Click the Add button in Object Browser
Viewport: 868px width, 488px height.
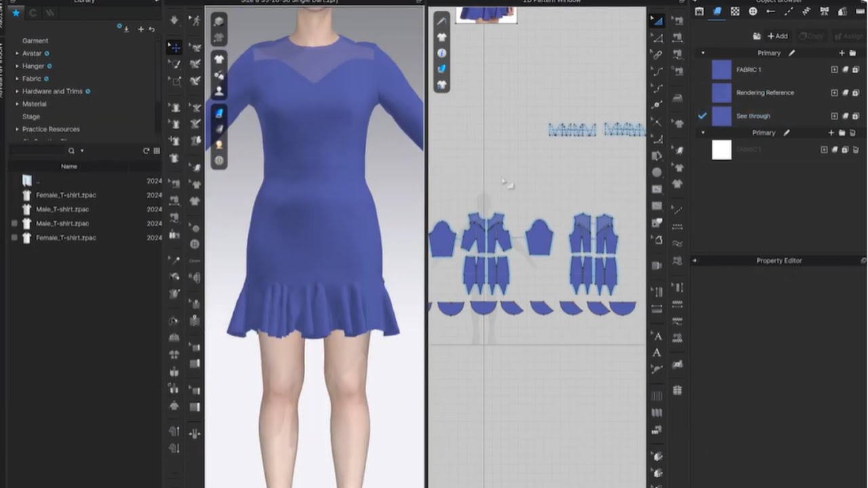[x=777, y=36]
